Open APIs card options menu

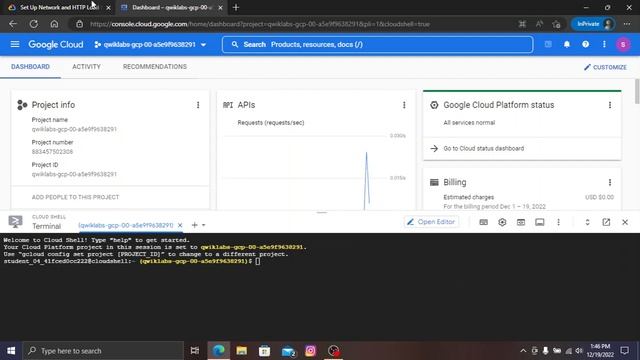coord(404,105)
